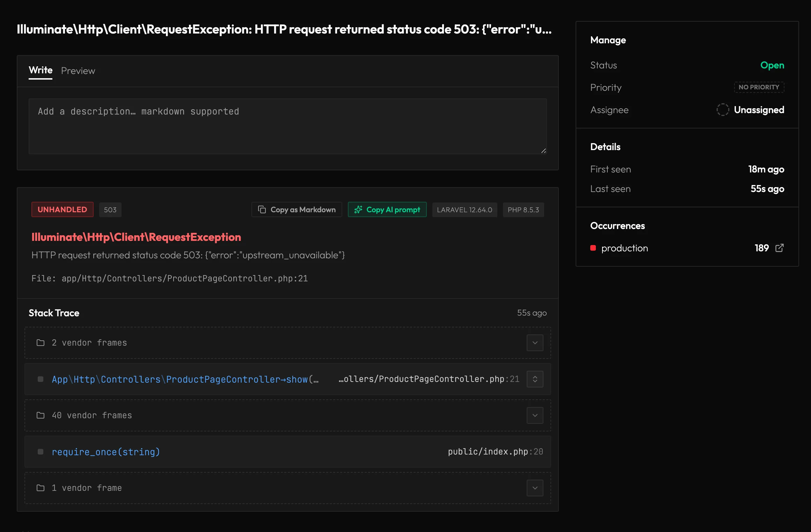Click the dashed circle assignee avatar icon
Screen dimensions: 811x532
[723, 110]
